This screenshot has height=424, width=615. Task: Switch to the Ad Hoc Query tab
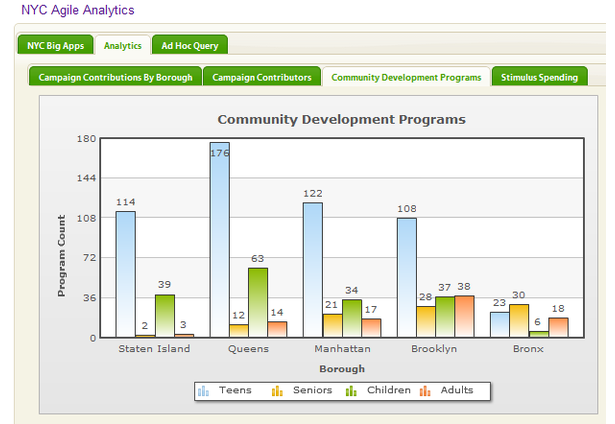(190, 45)
